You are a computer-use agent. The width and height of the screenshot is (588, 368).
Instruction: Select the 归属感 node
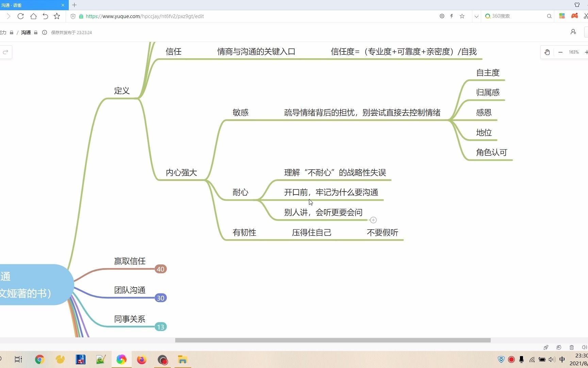tap(488, 92)
